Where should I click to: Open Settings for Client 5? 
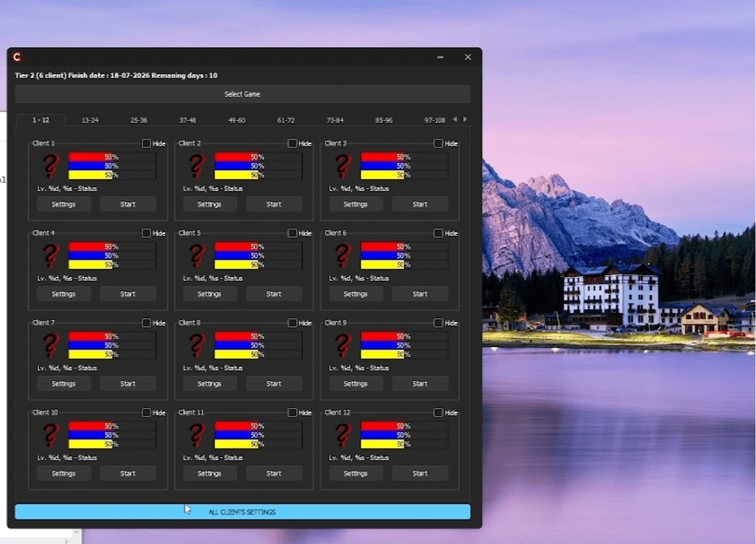pos(209,294)
